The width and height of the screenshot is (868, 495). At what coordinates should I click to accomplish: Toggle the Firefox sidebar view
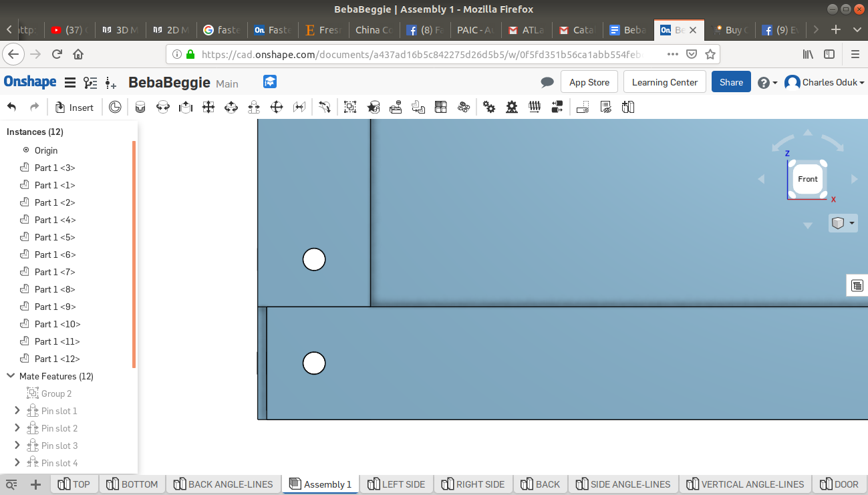(x=829, y=54)
